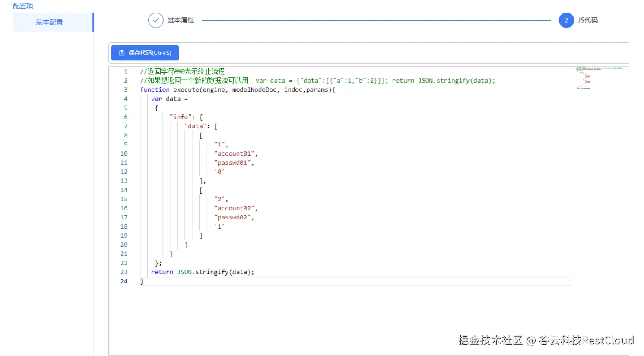This screenshot has height=356, width=644.
Task: Click the 保存代码(Ctr+S) save button
Action: pos(145,53)
